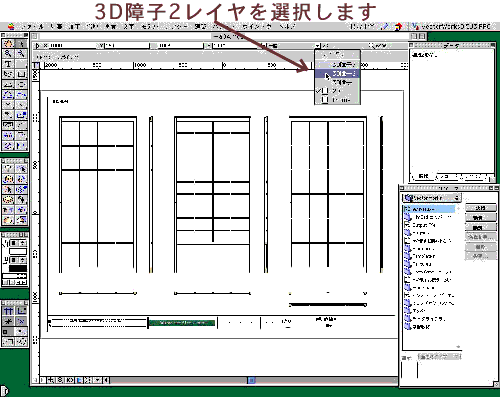
Task: Select the Pan hand tool
Action: (x=8, y=44)
